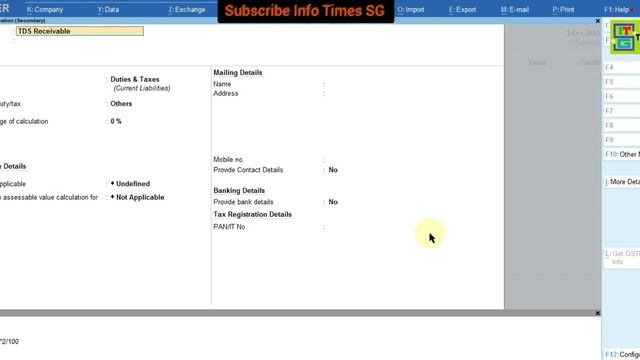Click the (Current Liabilities) label
Screen dimensions: 640x360
[x=142, y=88]
